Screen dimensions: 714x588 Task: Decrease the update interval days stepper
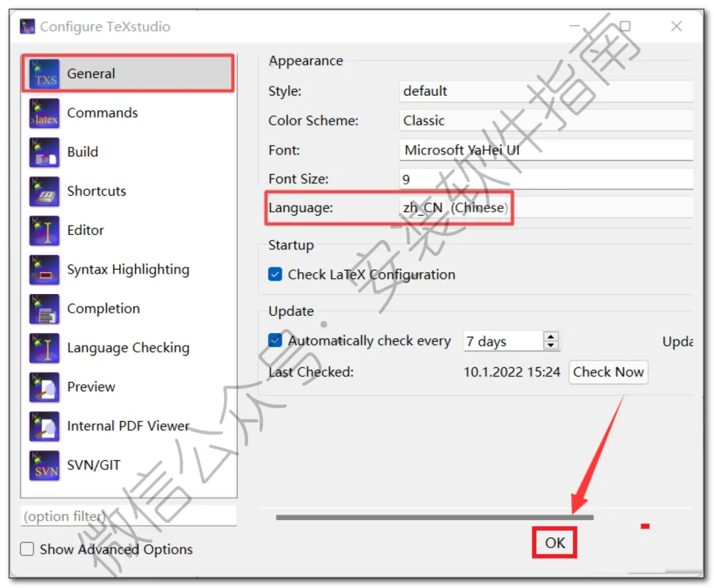point(551,346)
